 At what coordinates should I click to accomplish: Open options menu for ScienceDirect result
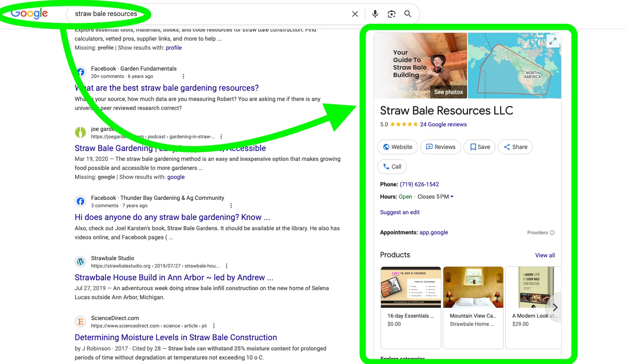click(x=214, y=326)
